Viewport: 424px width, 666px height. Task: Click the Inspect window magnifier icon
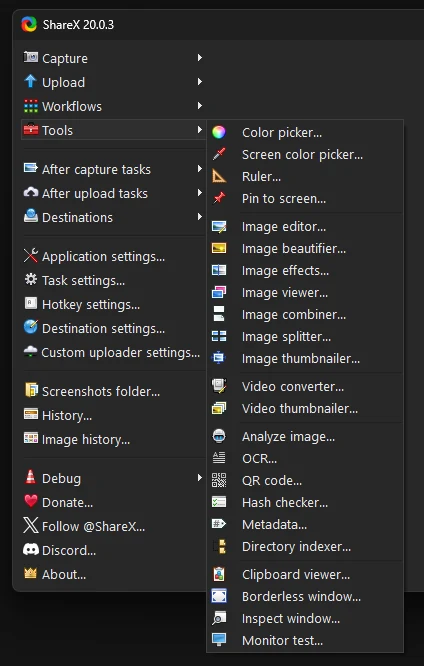click(219, 618)
